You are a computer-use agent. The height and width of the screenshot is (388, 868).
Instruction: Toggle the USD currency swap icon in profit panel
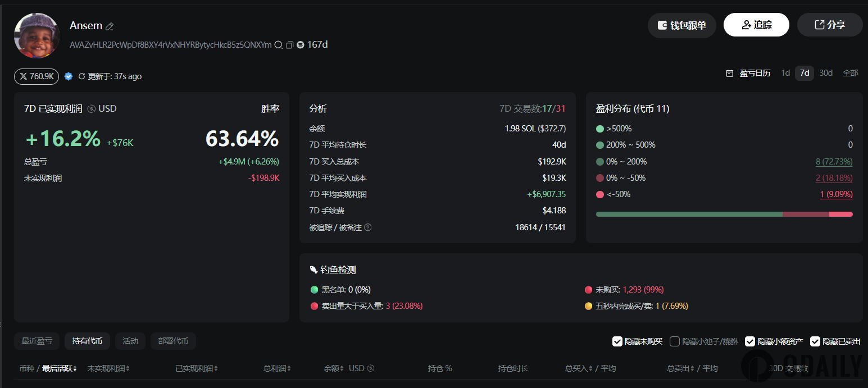coord(92,109)
